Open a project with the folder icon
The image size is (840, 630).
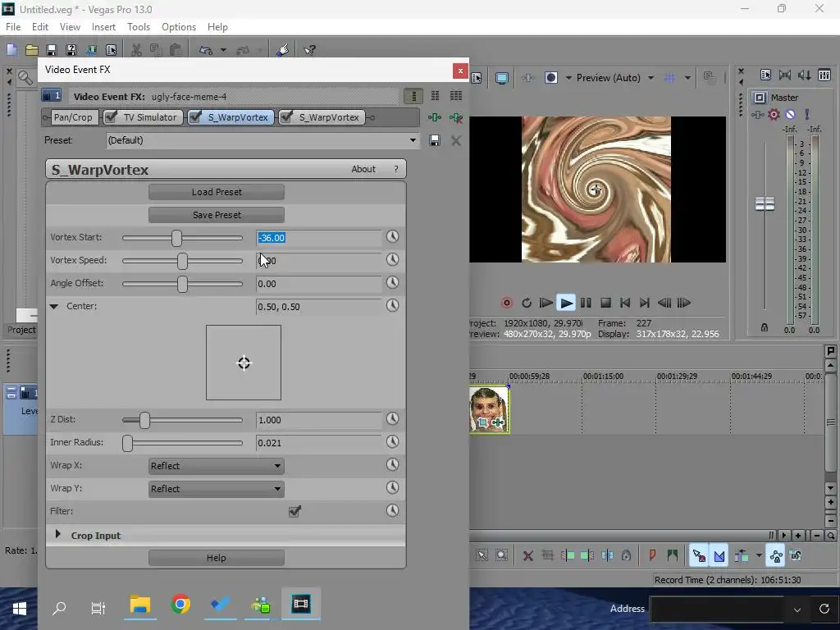pyautogui.click(x=32, y=50)
